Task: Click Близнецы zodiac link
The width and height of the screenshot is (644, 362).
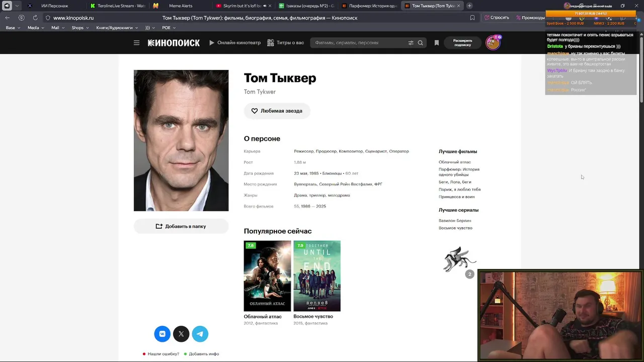Action: 332,173
